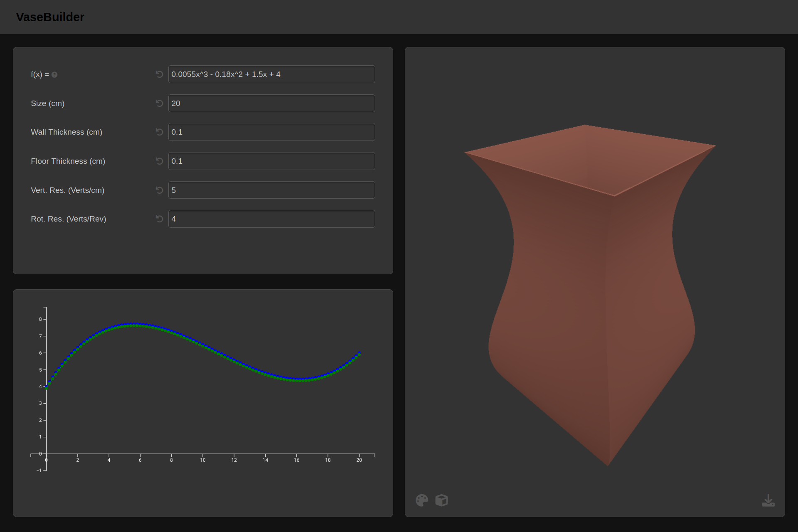Click the Floor Thickness input field
Image resolution: width=798 pixels, height=532 pixels.
[271, 161]
